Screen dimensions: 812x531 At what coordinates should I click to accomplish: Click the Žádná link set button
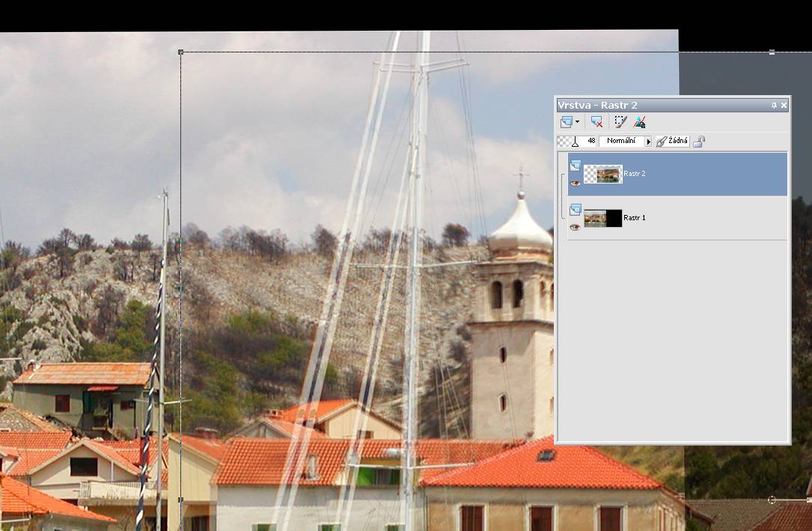[672, 141]
